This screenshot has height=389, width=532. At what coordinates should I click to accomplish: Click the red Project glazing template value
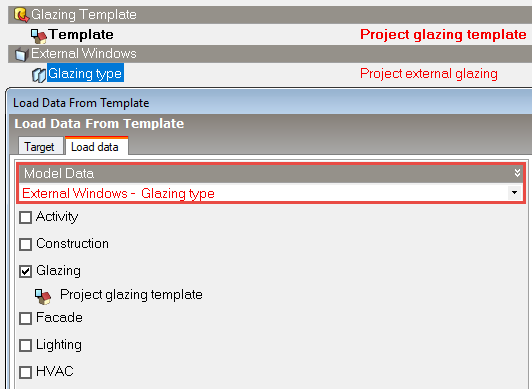pyautogui.click(x=443, y=35)
